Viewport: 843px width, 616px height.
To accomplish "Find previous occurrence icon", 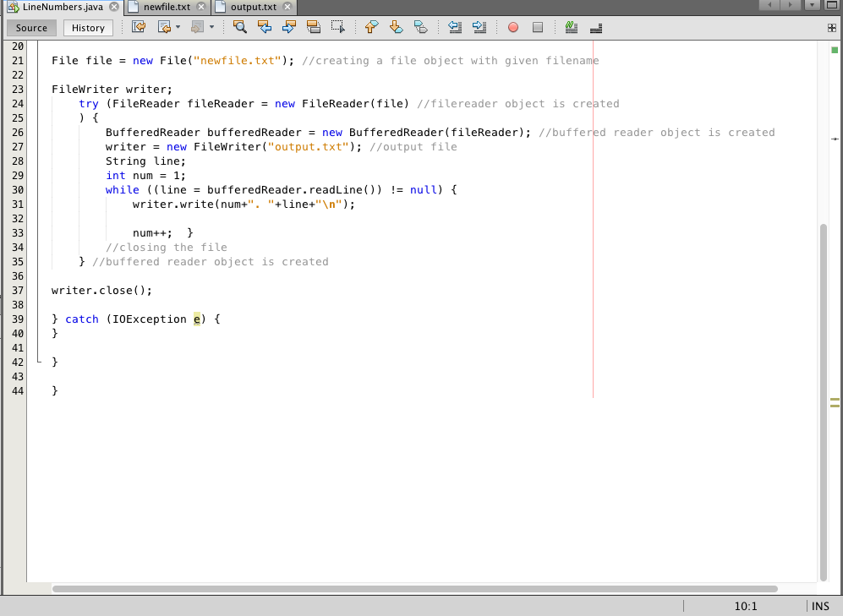I will coord(265,27).
